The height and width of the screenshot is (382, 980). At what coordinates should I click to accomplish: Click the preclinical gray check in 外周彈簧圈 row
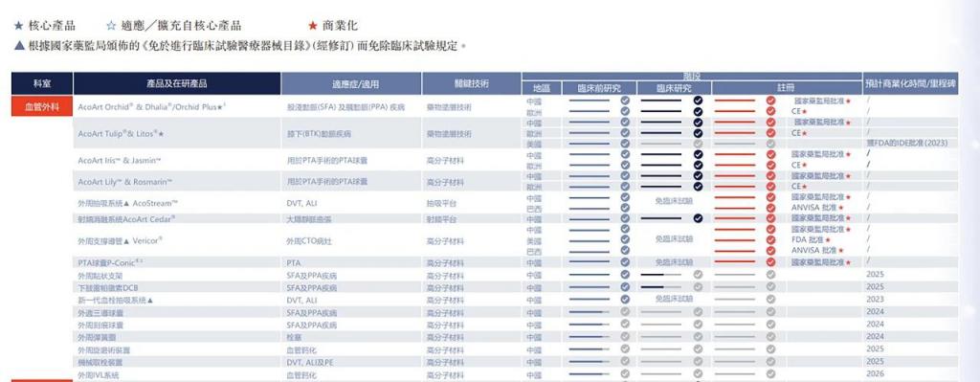[x=625, y=336]
